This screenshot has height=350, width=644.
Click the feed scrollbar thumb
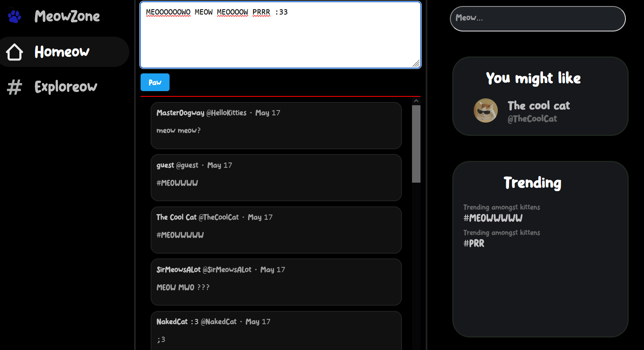coord(416,144)
